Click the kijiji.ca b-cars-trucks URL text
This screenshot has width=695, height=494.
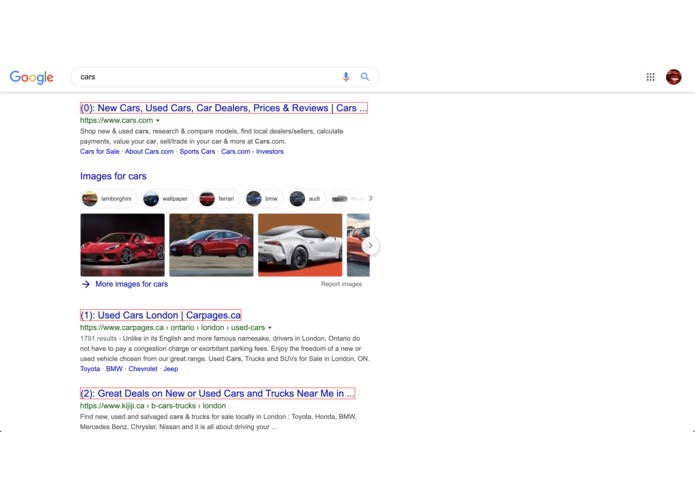[x=153, y=406]
